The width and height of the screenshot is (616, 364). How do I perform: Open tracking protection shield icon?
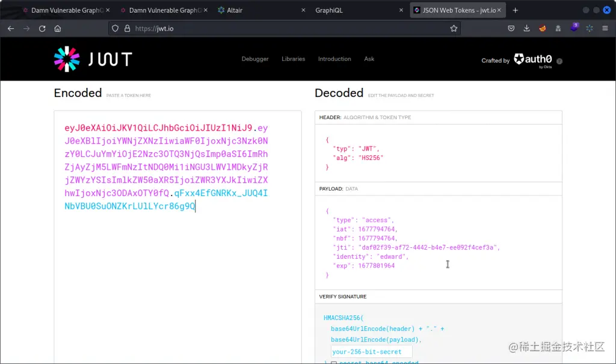pos(115,28)
